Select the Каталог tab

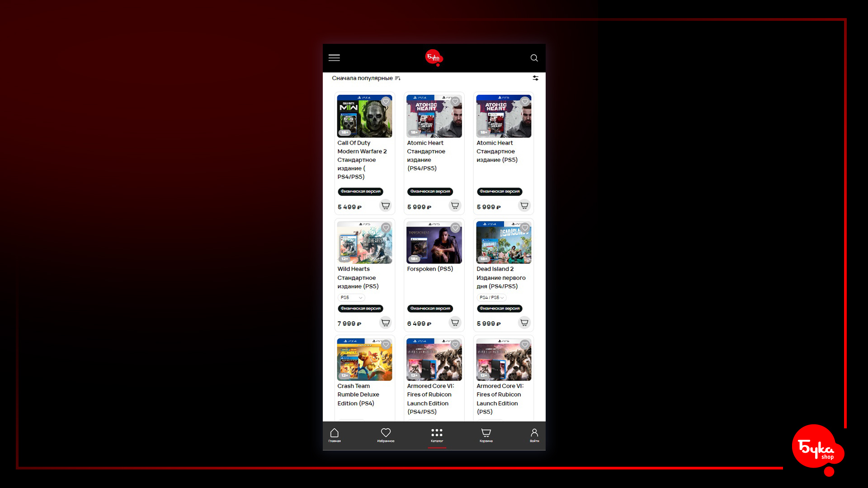point(437,436)
